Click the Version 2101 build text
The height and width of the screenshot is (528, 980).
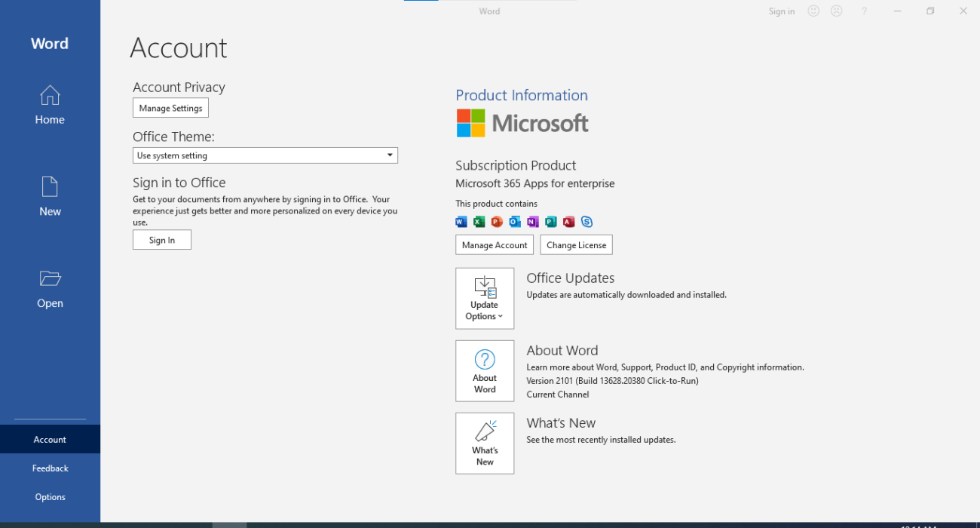click(x=612, y=381)
